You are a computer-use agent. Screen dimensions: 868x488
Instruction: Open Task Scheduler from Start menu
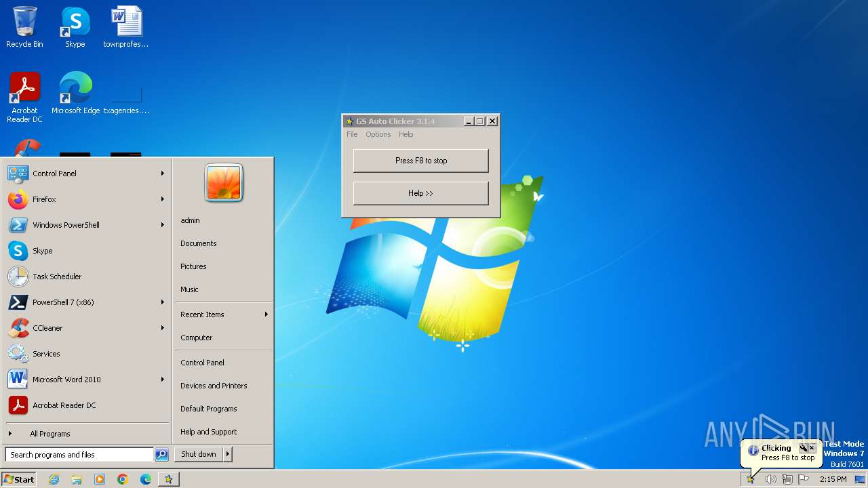click(x=86, y=277)
